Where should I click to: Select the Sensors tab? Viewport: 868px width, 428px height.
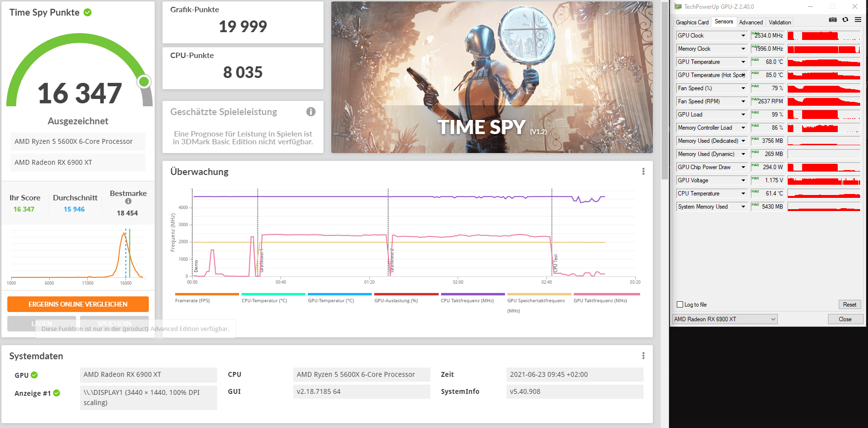[x=724, y=21]
